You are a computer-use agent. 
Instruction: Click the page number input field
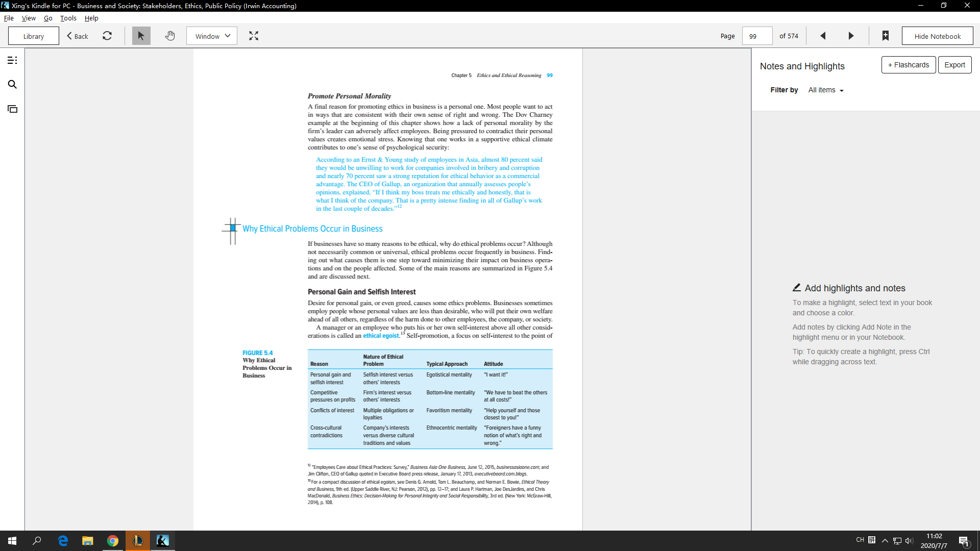(757, 36)
